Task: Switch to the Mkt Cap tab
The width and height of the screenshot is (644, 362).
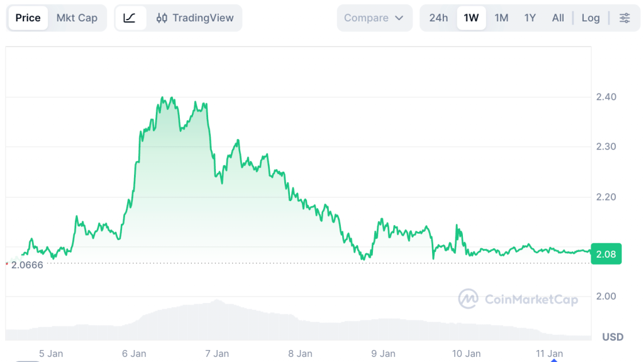Action: tap(77, 18)
